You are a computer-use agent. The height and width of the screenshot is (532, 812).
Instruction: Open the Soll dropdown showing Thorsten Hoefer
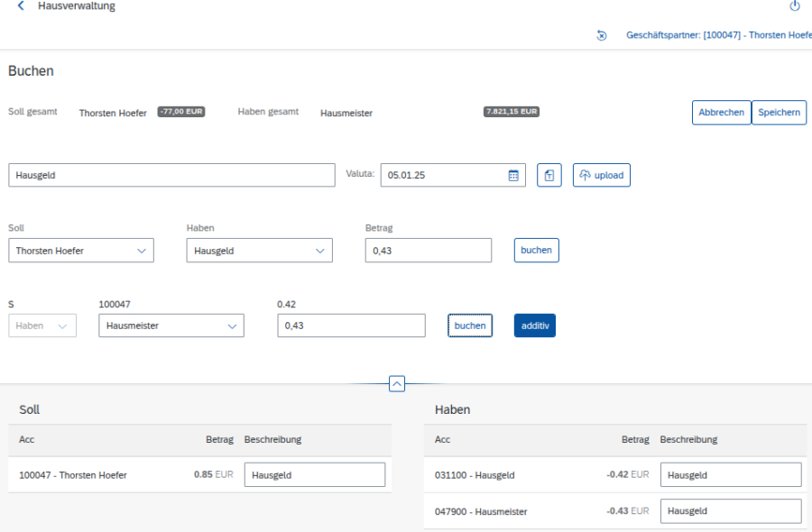click(x=142, y=251)
